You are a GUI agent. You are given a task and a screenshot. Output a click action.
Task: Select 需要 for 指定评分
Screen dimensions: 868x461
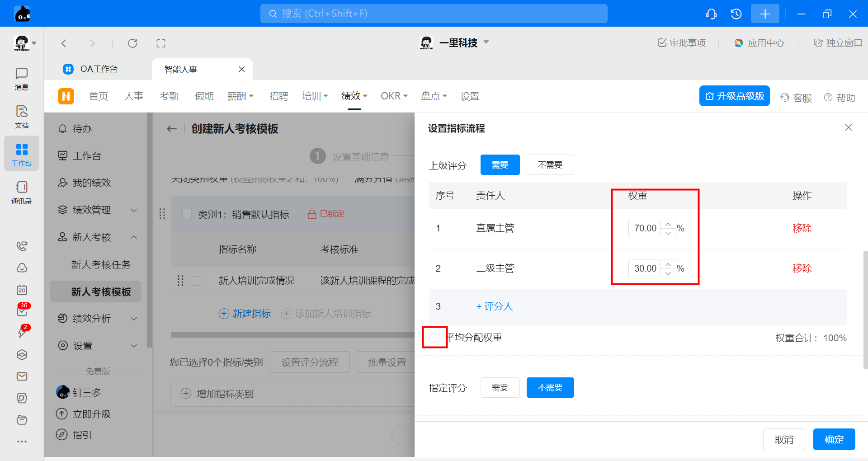(500, 388)
